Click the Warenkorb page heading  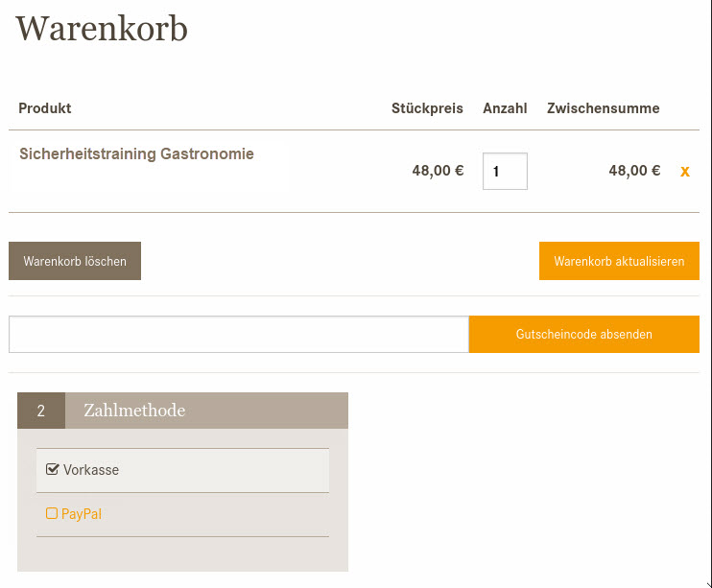click(102, 29)
